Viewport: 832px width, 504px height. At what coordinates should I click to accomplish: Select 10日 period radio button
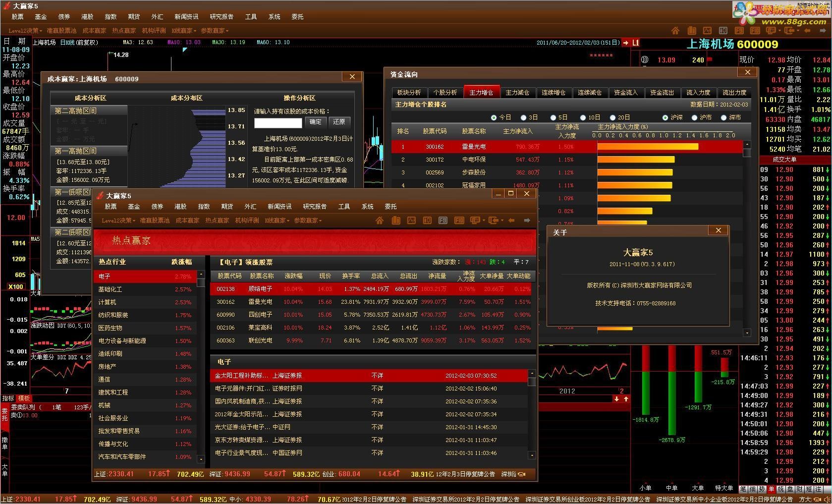pos(583,117)
